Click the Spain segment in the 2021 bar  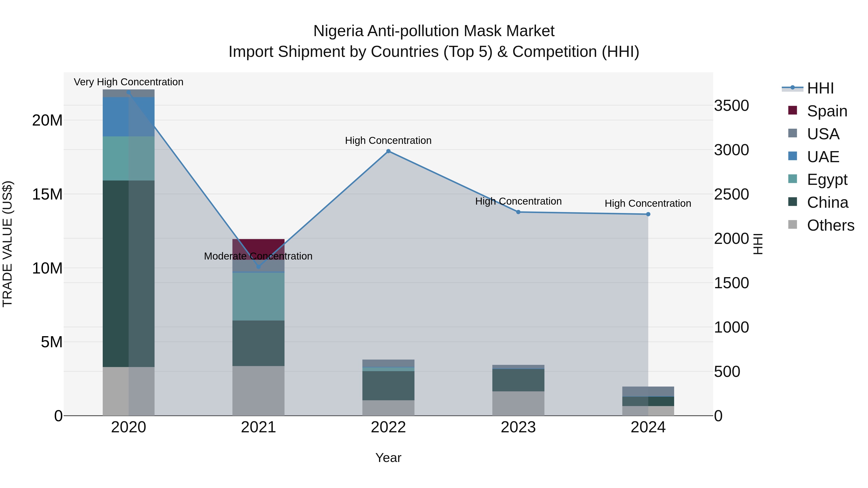click(258, 249)
